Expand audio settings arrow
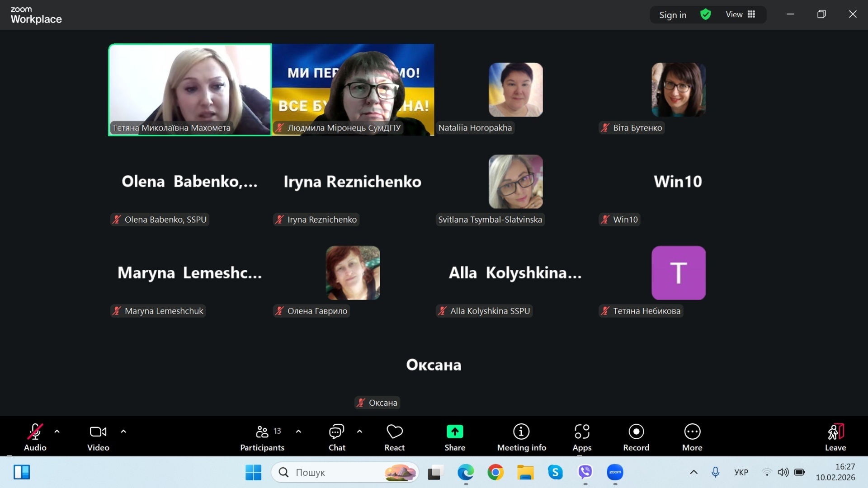The image size is (868, 488). point(57,432)
